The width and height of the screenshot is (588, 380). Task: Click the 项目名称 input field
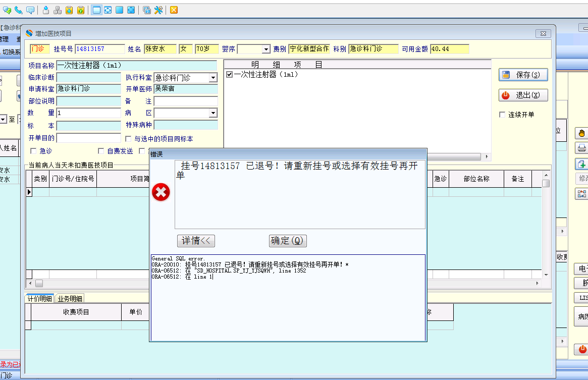click(x=136, y=66)
